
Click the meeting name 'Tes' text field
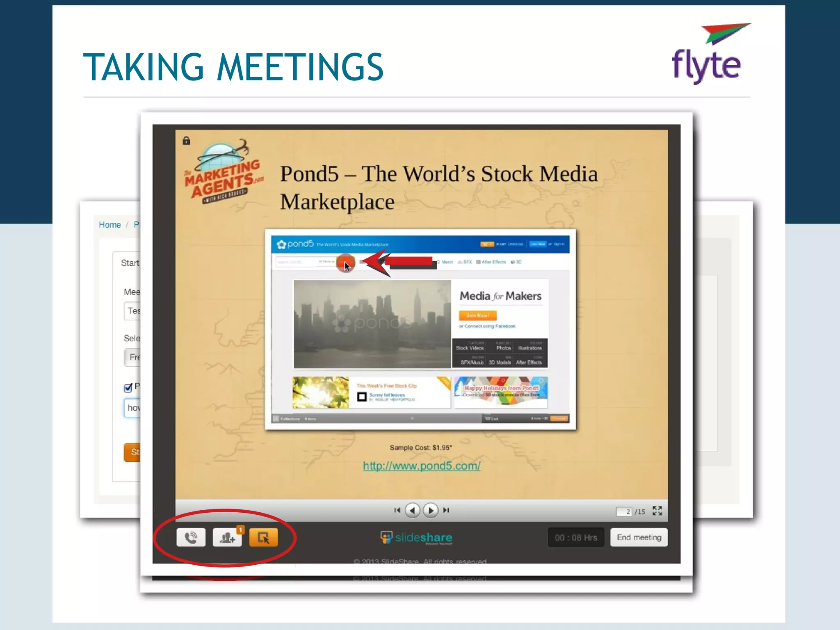tap(133, 311)
